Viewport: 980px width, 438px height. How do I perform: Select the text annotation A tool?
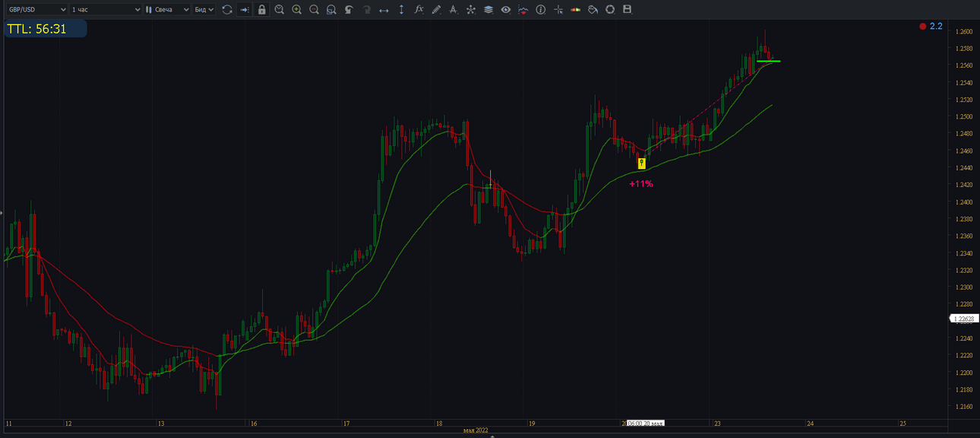coord(454,10)
